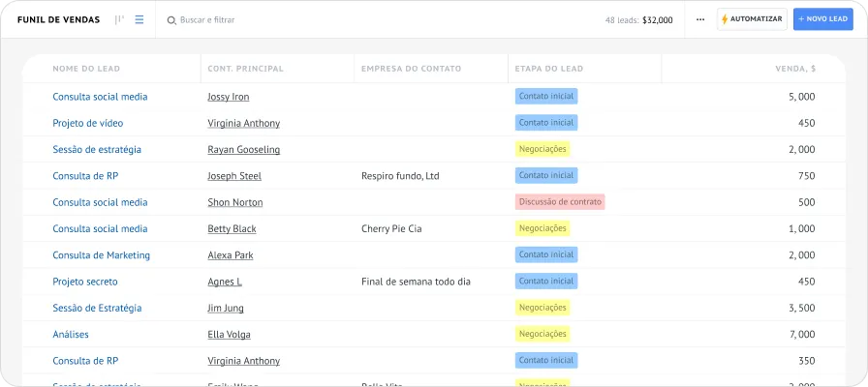Open contact Ella Volga

[230, 335]
